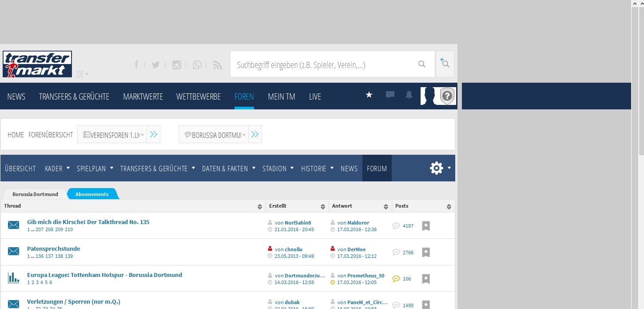Click the Home breadcrumb link
This screenshot has height=309, width=644.
pyautogui.click(x=16, y=135)
